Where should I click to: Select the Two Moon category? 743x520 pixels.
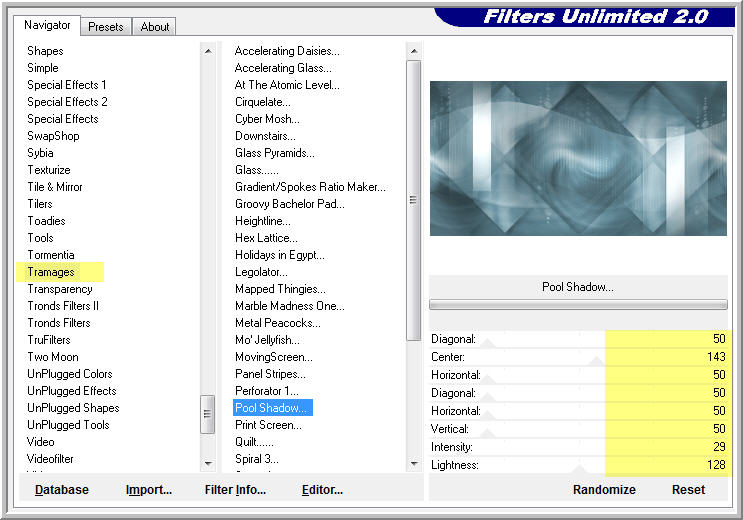[53, 357]
